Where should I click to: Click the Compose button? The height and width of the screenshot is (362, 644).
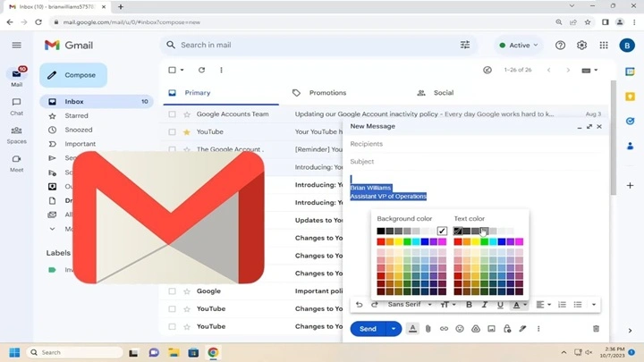pyautogui.click(x=73, y=75)
